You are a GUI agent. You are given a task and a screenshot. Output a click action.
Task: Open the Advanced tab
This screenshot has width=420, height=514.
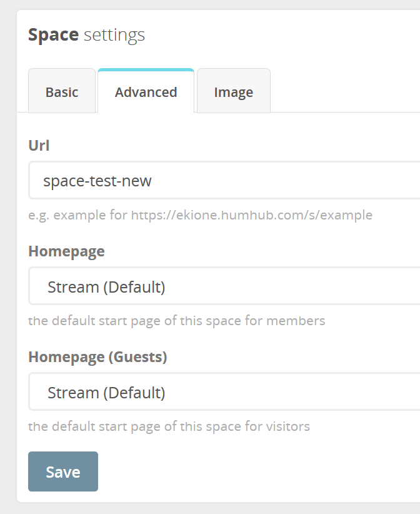[146, 91]
